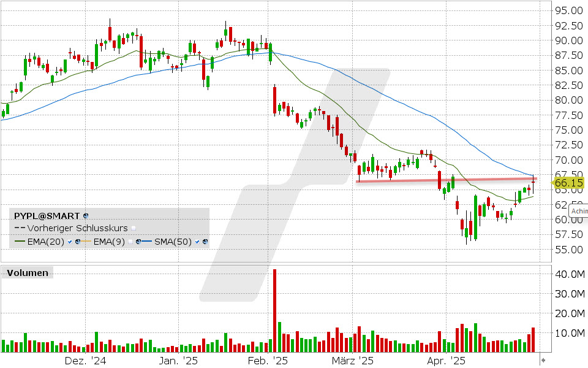Click the Vorheriger Schlusskurs label
The width and height of the screenshot is (588, 368).
click(x=78, y=228)
